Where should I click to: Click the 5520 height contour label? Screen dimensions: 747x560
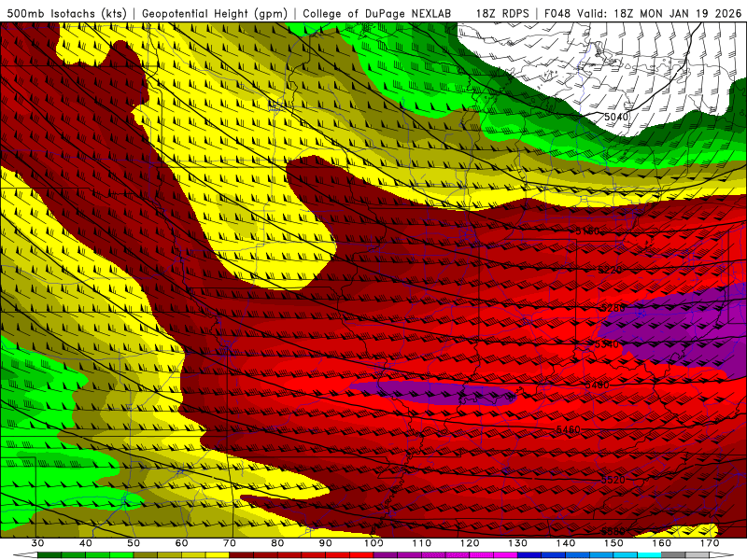pos(613,480)
